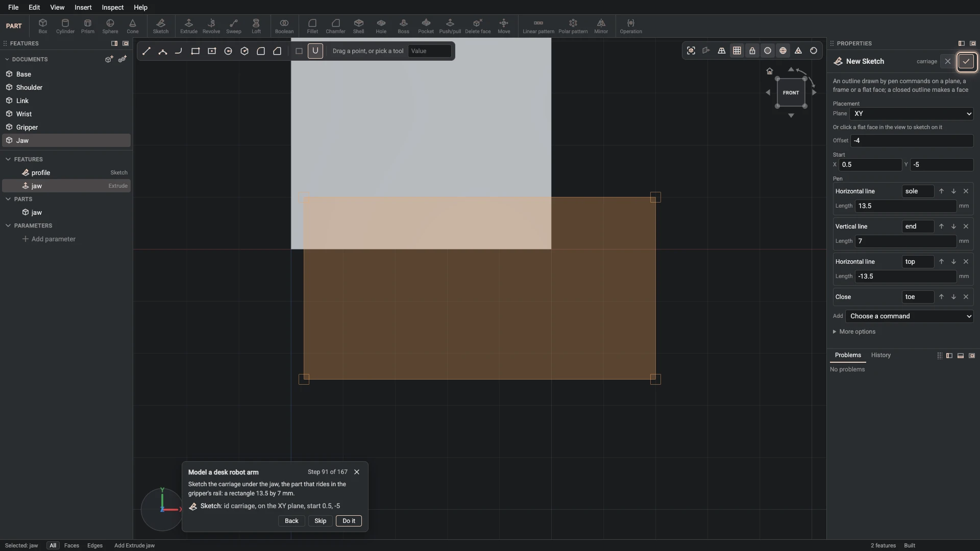Use the Push/pull tool

450,26
